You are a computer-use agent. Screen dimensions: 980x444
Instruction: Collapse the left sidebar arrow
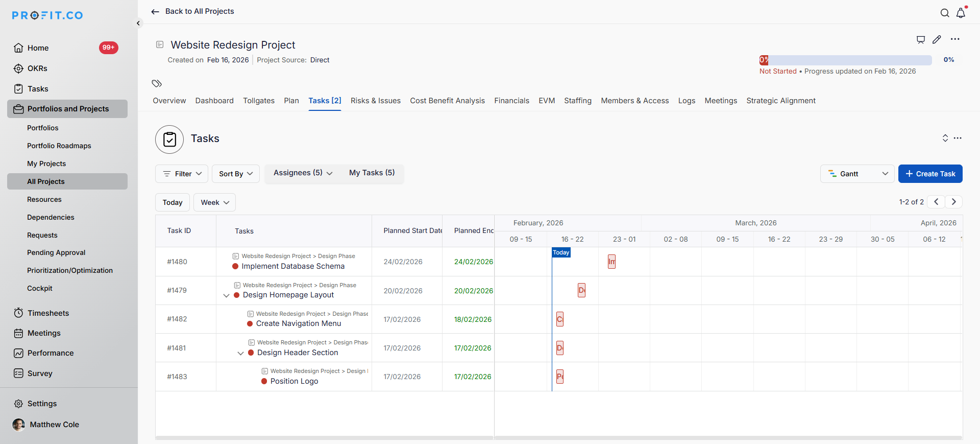point(138,23)
